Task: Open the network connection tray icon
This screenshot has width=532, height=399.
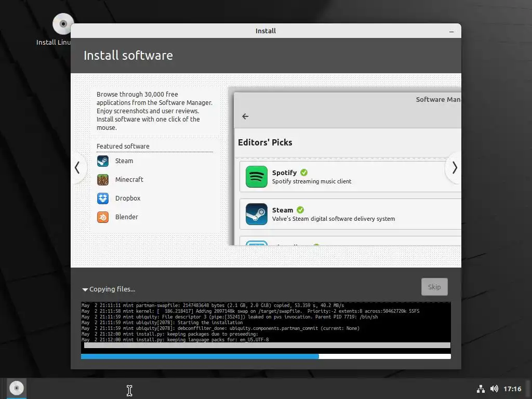Action: [481, 389]
